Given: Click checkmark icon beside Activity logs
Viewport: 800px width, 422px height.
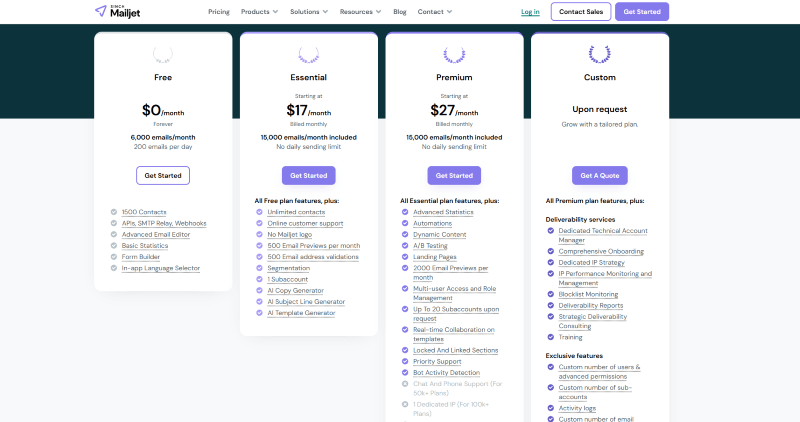Looking at the screenshot, I should coord(551,408).
